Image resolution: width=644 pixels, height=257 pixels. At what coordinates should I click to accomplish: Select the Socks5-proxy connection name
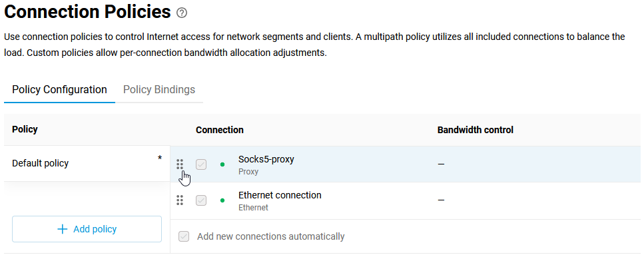click(266, 159)
